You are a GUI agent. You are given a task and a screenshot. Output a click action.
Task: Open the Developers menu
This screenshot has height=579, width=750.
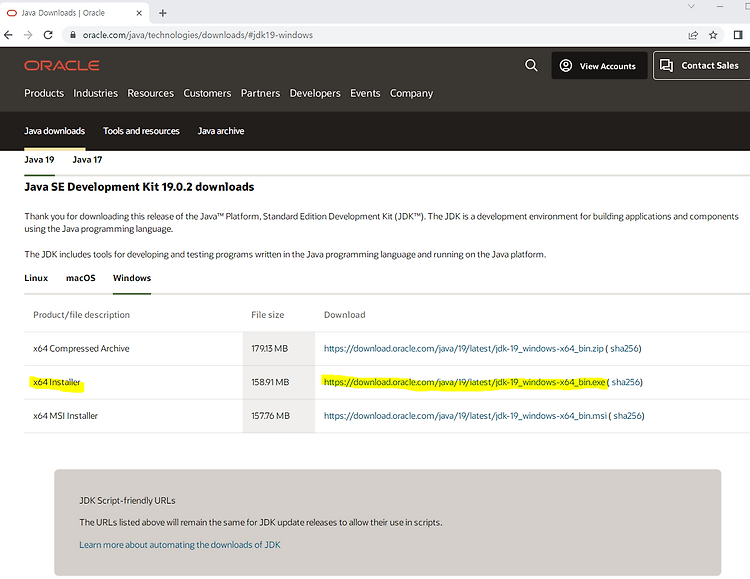click(x=315, y=93)
